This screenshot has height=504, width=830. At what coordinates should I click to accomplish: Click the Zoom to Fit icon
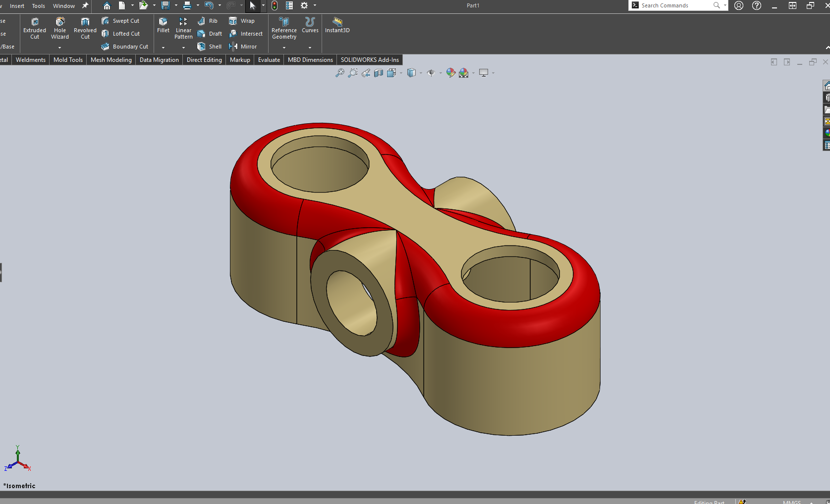339,73
